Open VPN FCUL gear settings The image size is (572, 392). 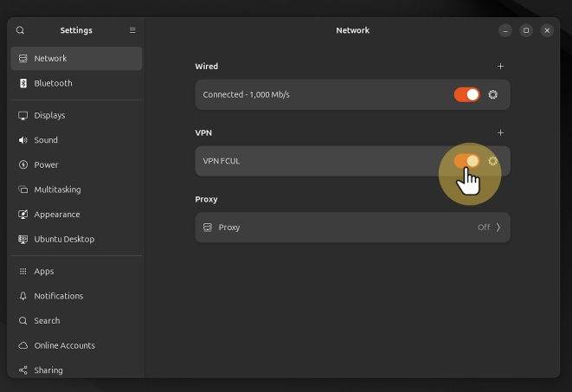[x=493, y=161]
